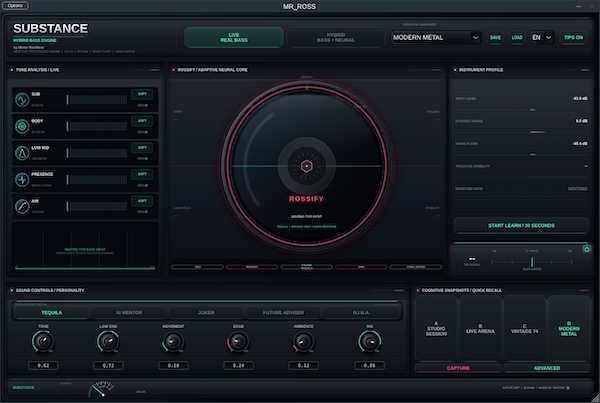Toggle SOFT button on LOW MID band

(142, 147)
